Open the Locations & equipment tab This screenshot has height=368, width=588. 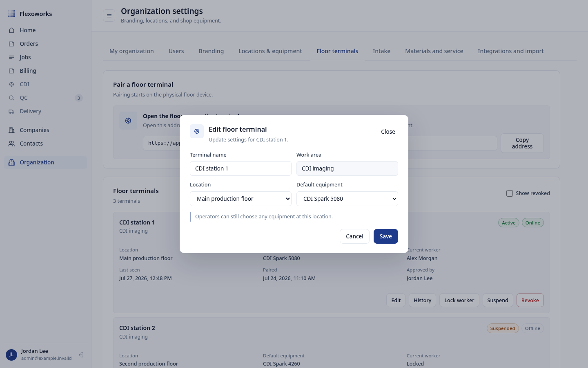270,51
